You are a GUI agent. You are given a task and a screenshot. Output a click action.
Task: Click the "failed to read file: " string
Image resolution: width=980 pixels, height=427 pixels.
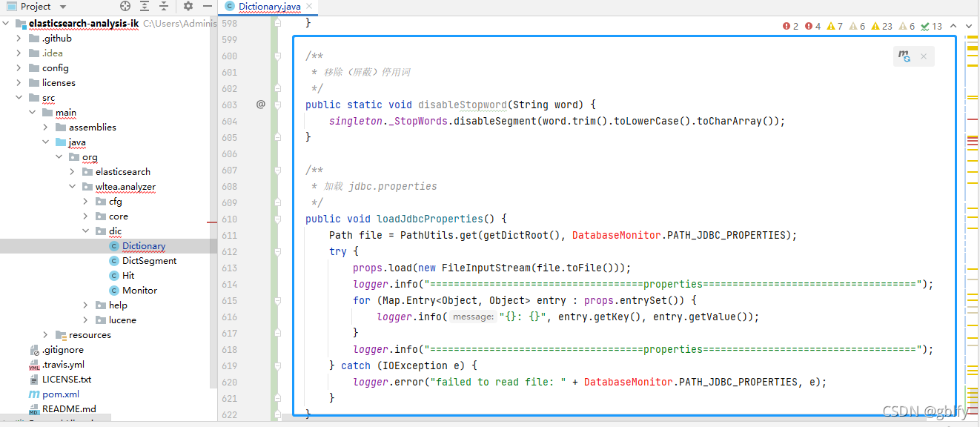pyautogui.click(x=498, y=382)
